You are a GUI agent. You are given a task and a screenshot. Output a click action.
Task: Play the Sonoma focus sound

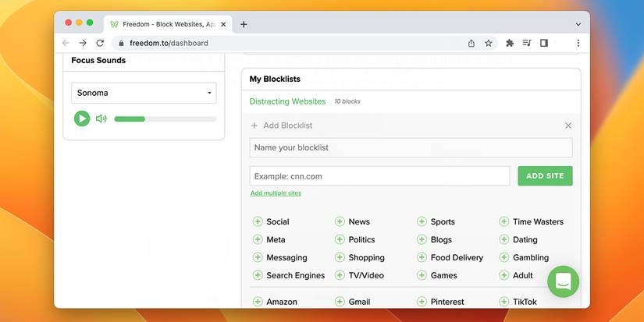pyautogui.click(x=82, y=119)
